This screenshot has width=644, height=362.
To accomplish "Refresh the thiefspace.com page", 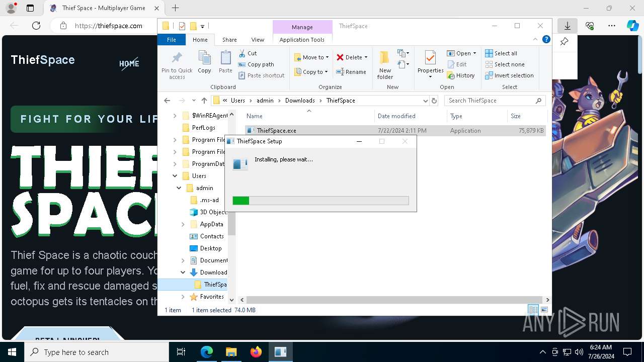I will (x=36, y=26).
